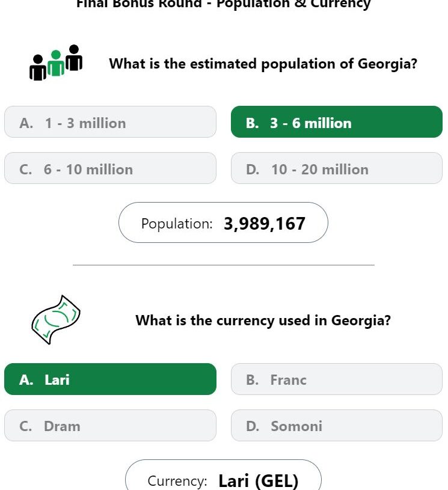Click the Population 3,989,167 result pill
The width and height of the screenshot is (448, 490).
223,222
